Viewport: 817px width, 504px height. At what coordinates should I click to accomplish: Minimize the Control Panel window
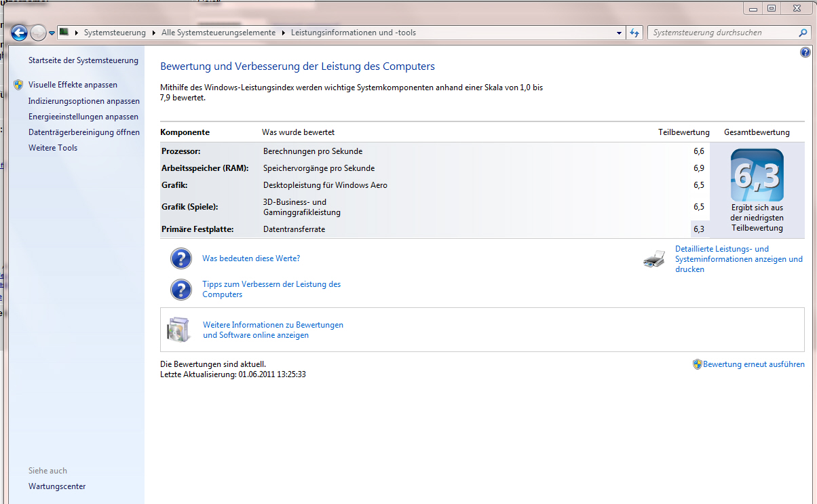[753, 8]
